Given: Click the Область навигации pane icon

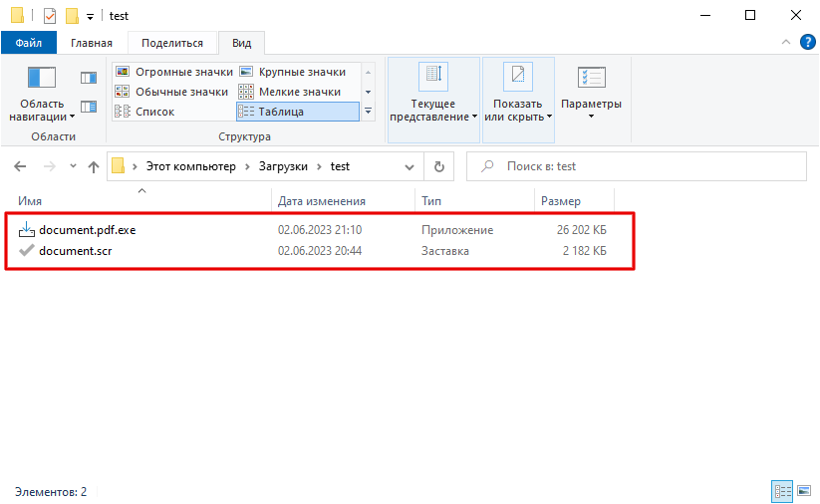Looking at the screenshot, I should click(42, 78).
